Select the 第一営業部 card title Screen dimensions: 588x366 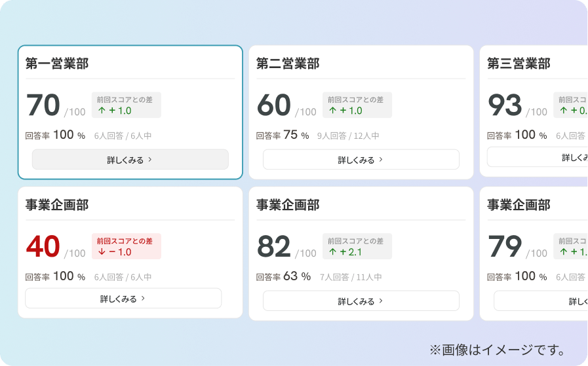[x=57, y=64]
